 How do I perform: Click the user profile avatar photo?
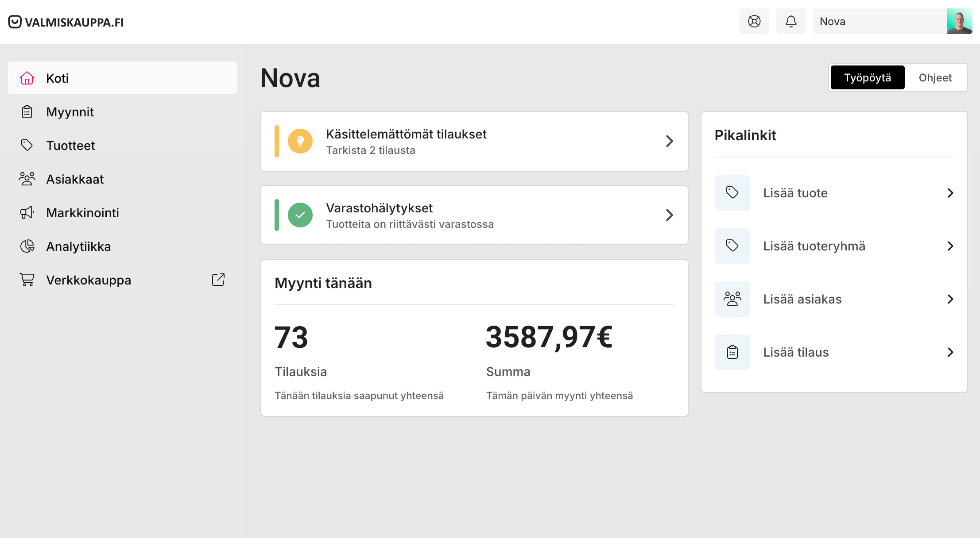pyautogui.click(x=959, y=21)
